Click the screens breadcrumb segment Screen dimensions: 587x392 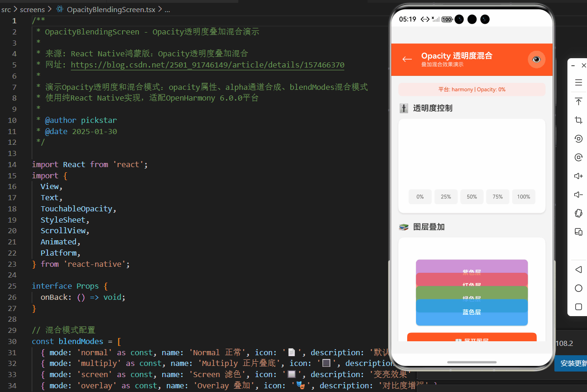(x=33, y=9)
